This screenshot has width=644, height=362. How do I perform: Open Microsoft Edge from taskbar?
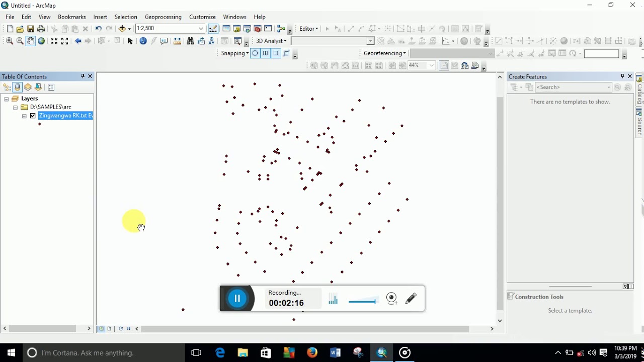click(220, 353)
